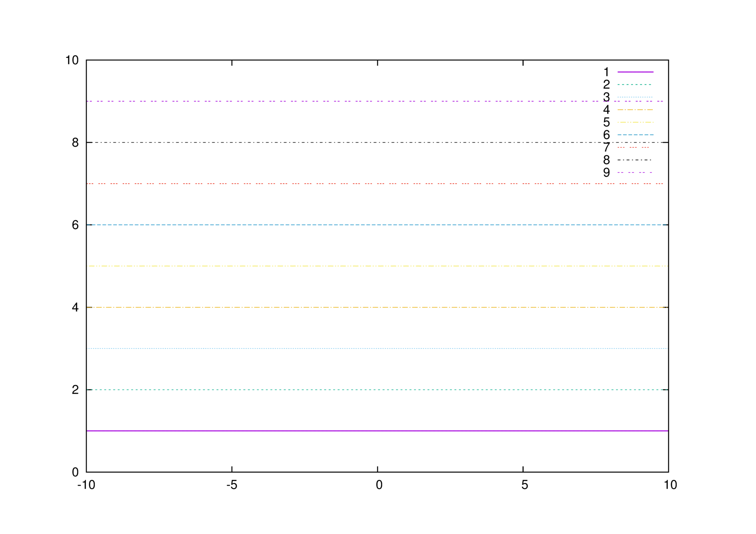Click the y-axis tick label 6

pos(75,225)
